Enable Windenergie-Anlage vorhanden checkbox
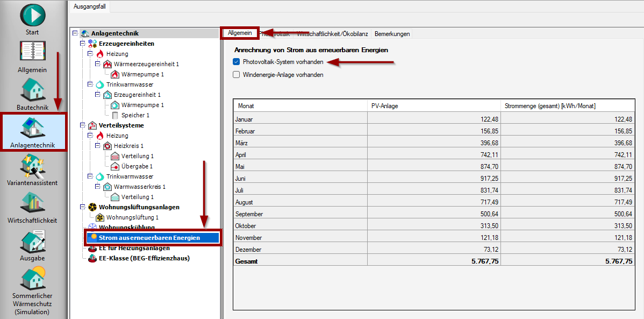Screen dimensions: 644x319 pos(236,75)
